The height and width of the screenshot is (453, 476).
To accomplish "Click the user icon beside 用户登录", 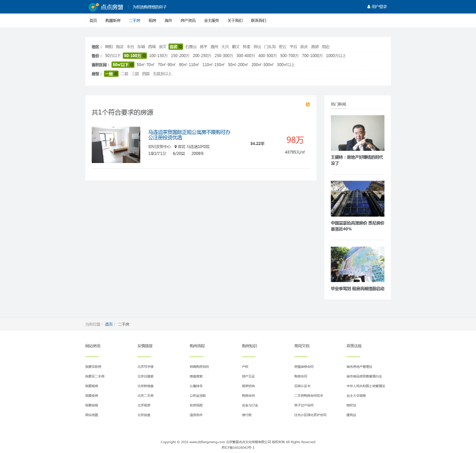I will (x=369, y=7).
